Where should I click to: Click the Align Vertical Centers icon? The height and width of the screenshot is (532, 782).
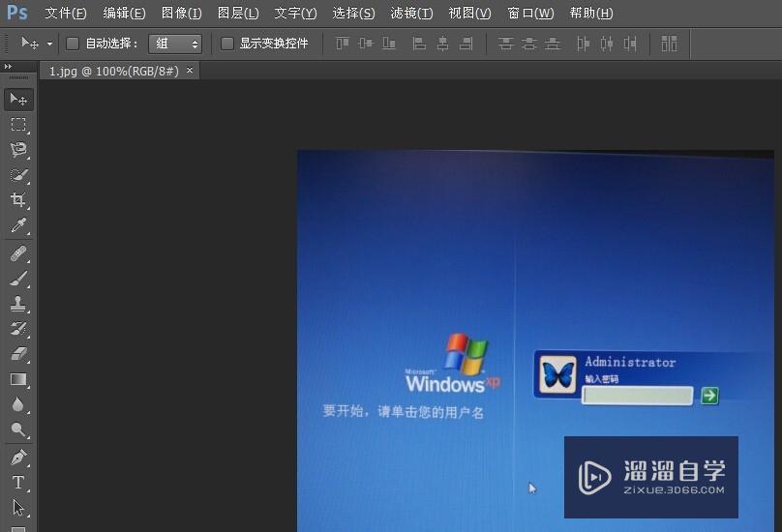click(366, 44)
